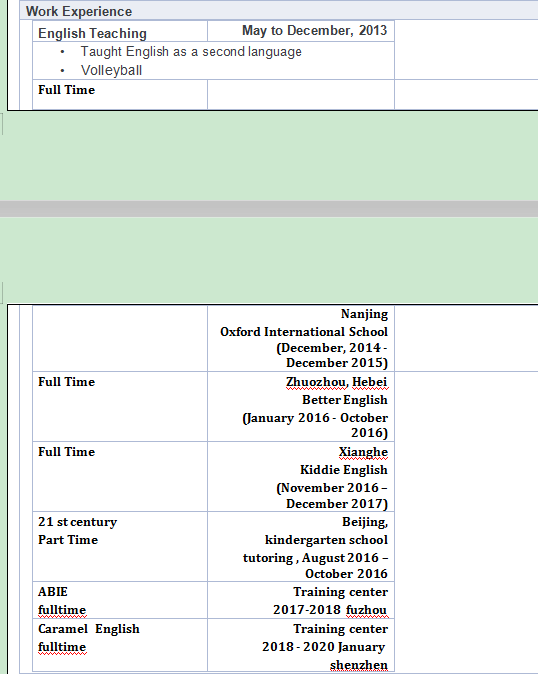Click the underlined word Xianghe
This screenshot has width=538, height=674.
click(x=363, y=452)
